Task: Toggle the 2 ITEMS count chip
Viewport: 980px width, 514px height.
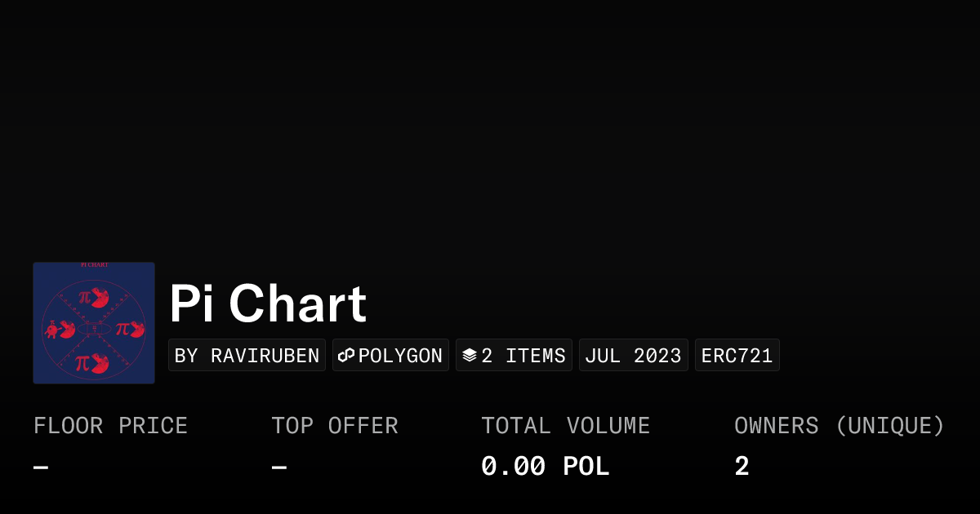Action: click(x=514, y=354)
